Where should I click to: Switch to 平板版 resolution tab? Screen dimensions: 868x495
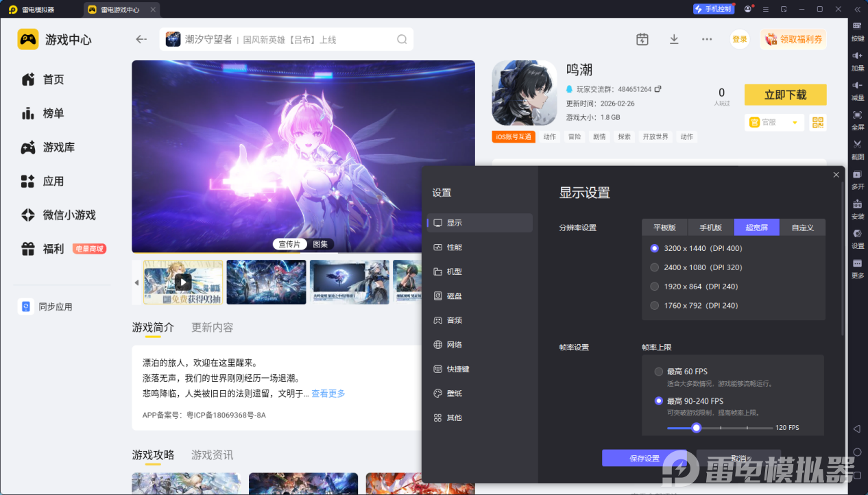[x=665, y=228]
